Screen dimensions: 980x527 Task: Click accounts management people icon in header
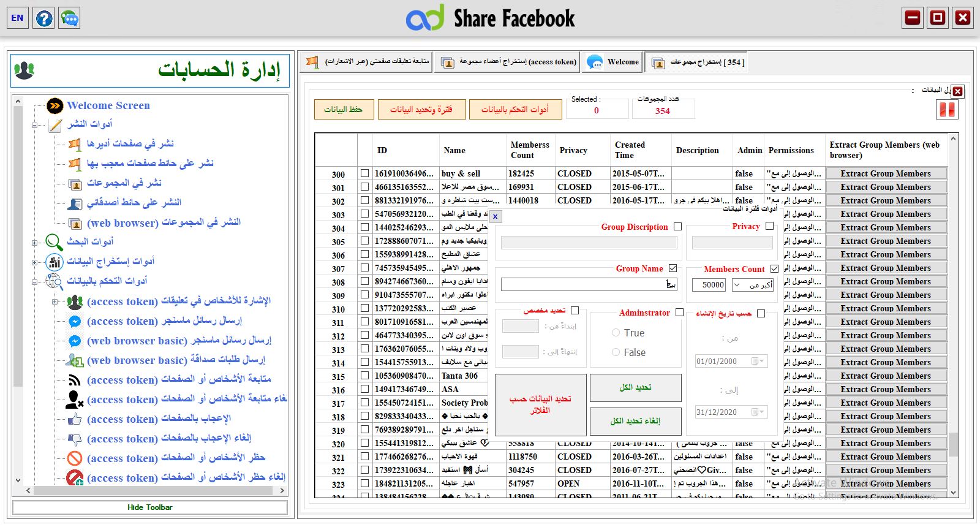[x=24, y=70]
